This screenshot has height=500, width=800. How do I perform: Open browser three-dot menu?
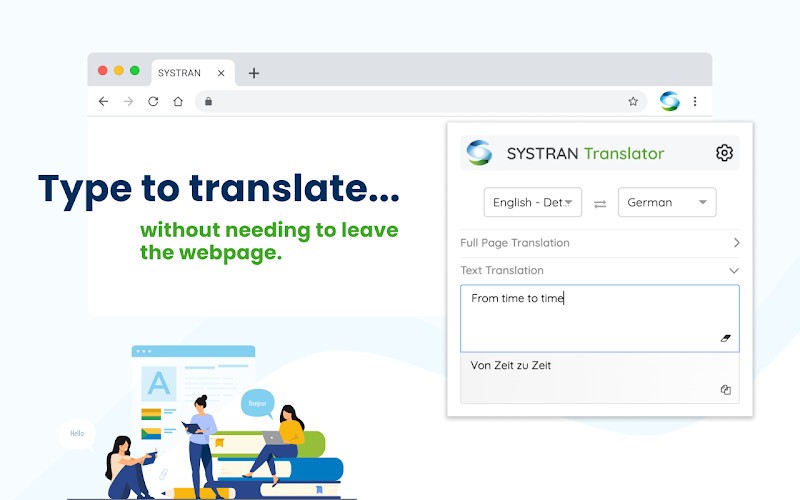click(x=695, y=101)
